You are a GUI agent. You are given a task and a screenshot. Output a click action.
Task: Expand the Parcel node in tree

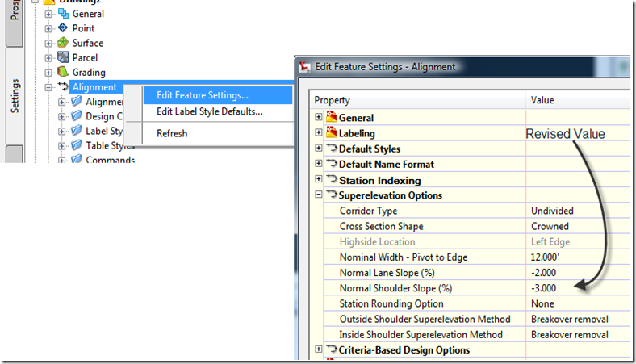(x=48, y=58)
